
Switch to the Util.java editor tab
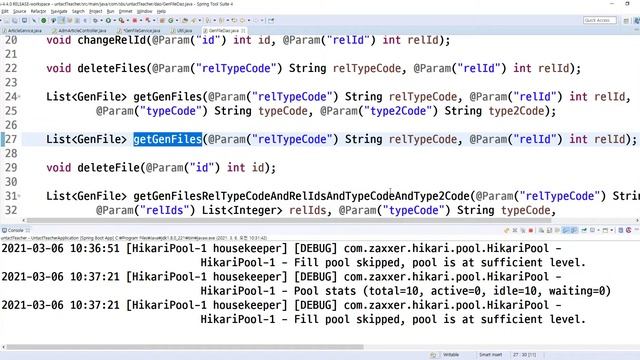coord(182,31)
